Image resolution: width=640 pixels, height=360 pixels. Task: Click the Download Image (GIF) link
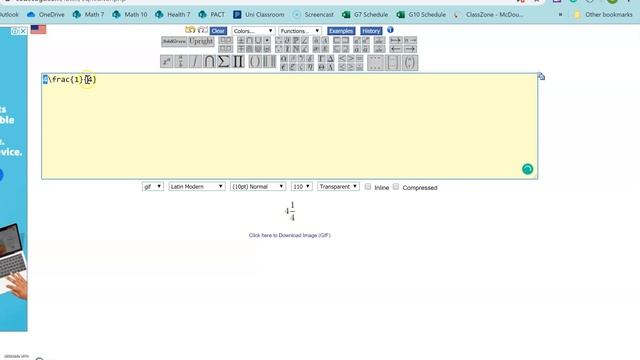[x=289, y=236]
